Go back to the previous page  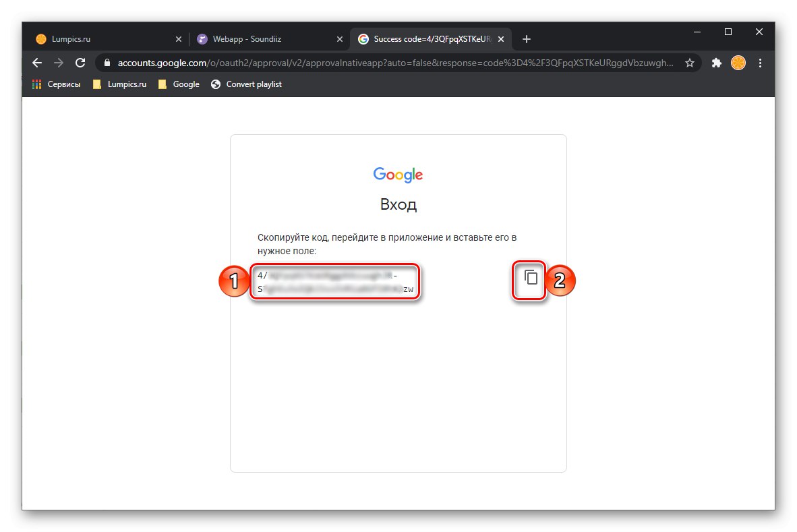pyautogui.click(x=37, y=63)
